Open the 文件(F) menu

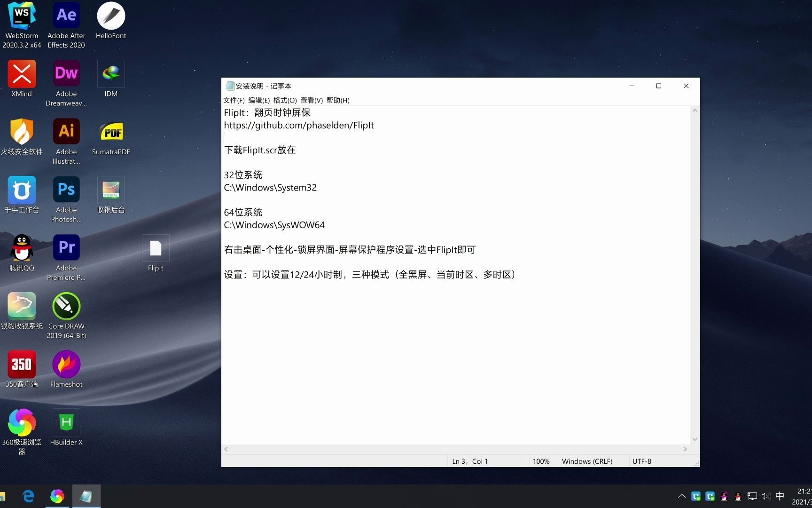234,100
